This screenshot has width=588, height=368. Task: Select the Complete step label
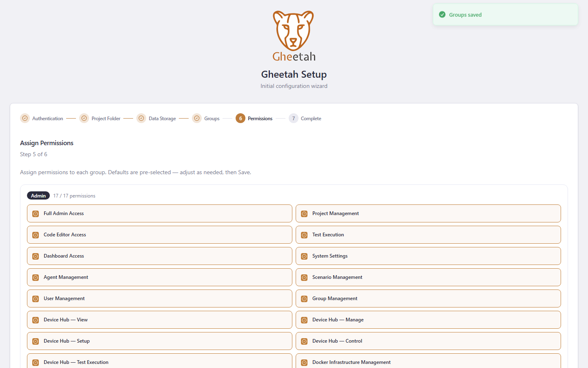point(311,119)
